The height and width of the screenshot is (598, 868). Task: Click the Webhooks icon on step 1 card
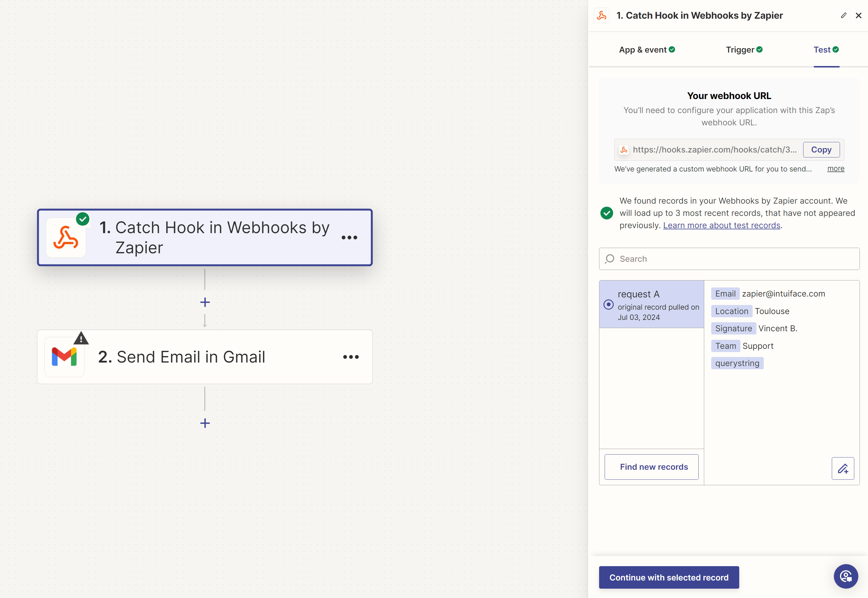point(66,238)
